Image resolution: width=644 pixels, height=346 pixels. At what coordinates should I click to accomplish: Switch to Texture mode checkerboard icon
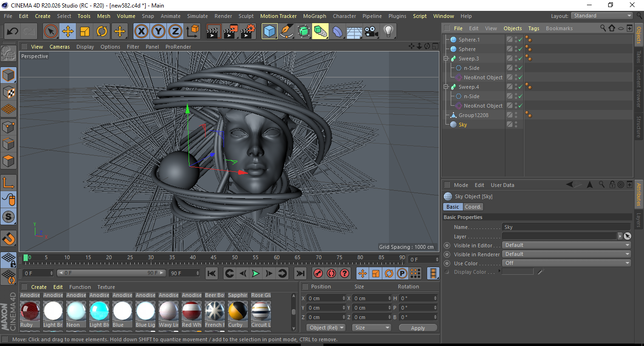click(x=8, y=92)
